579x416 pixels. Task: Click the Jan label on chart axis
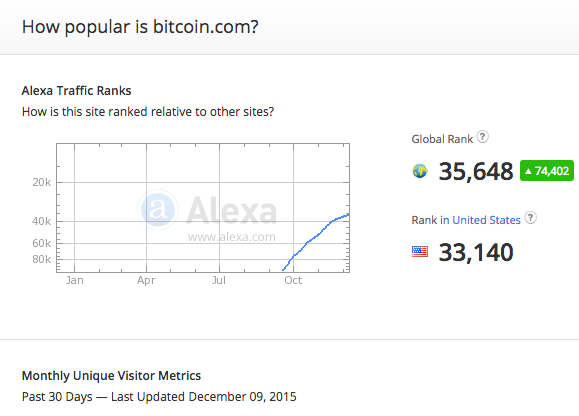(75, 281)
